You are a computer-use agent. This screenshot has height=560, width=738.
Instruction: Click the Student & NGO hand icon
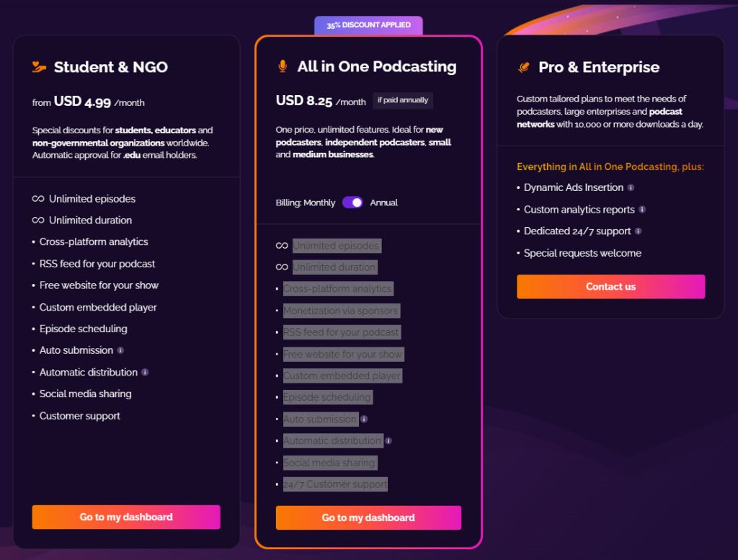[x=39, y=67]
